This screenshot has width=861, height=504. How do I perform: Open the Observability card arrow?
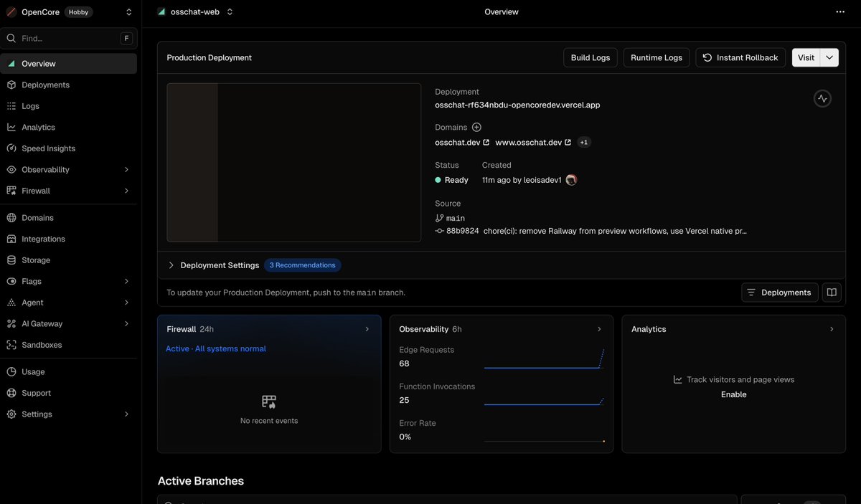point(599,329)
